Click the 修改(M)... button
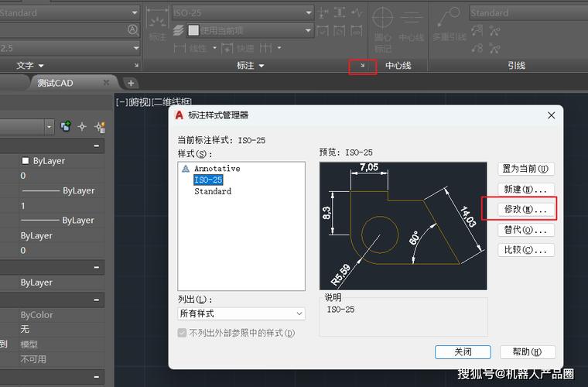This screenshot has height=387, width=588. point(525,209)
